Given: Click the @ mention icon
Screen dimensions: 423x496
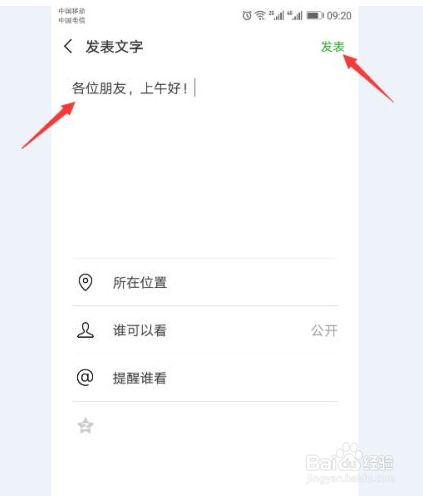Looking at the screenshot, I should click(x=85, y=377).
